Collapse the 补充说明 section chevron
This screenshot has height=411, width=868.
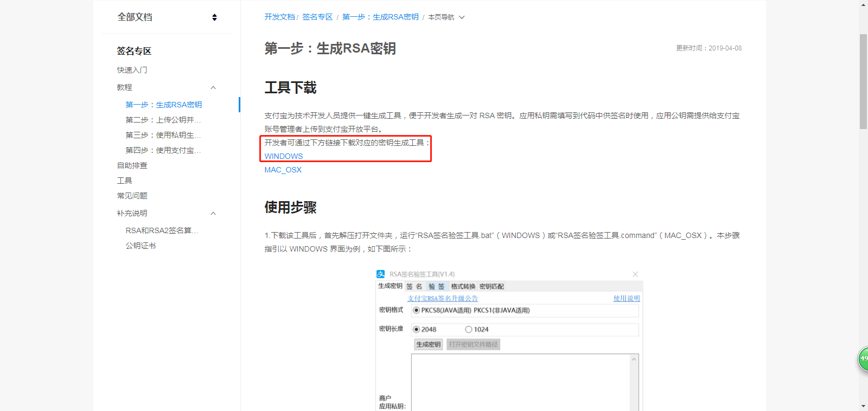coord(213,214)
